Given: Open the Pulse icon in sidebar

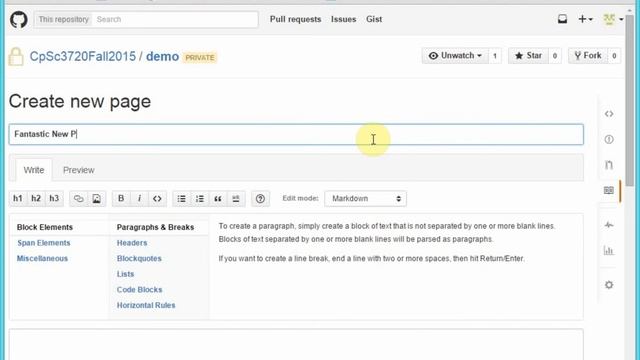Looking at the screenshot, I should coord(609,225).
